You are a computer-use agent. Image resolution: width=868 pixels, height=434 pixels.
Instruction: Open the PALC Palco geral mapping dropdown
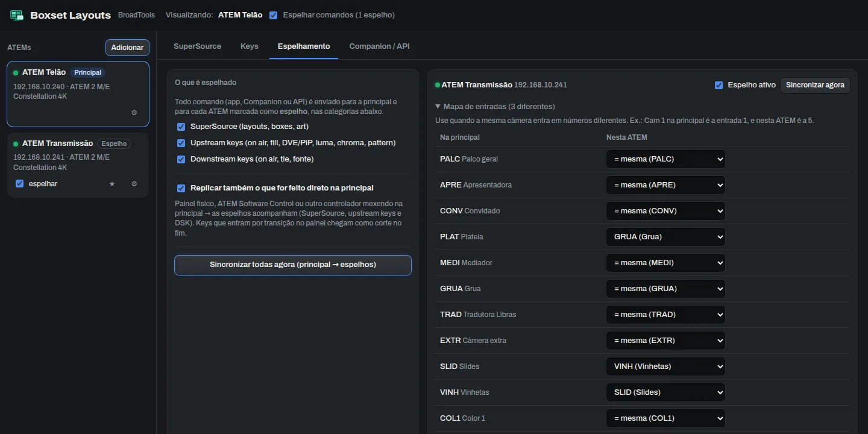click(665, 159)
